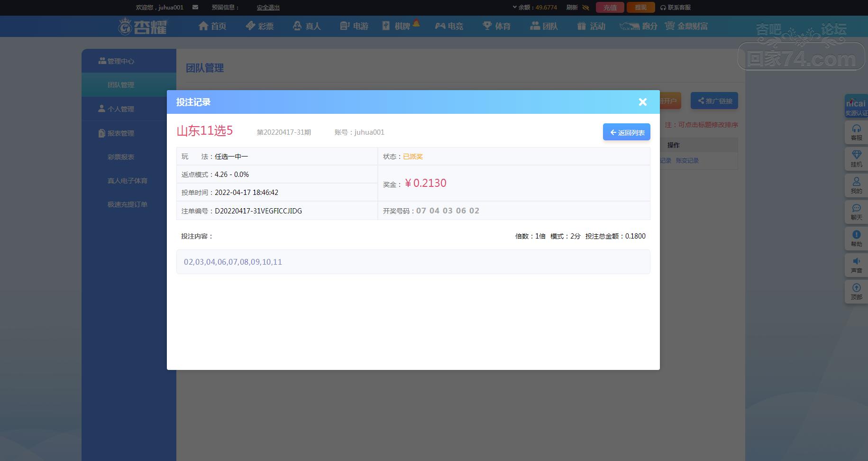Open the mail envelope icon in top bar
The width and height of the screenshot is (868, 461).
coord(195,7)
